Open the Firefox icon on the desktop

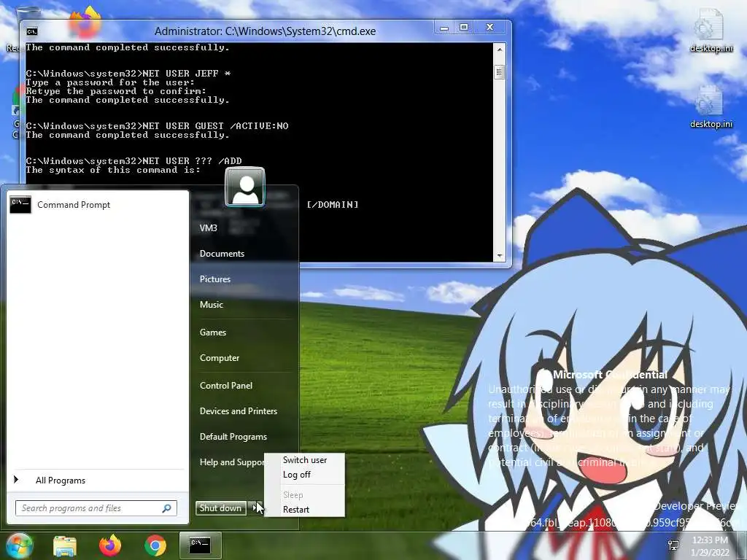pyautogui.click(x=86, y=21)
